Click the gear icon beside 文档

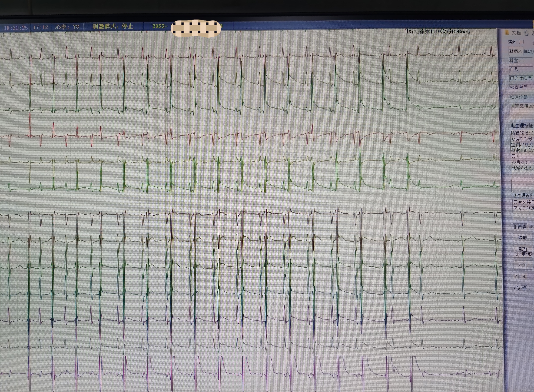[x=526, y=33]
